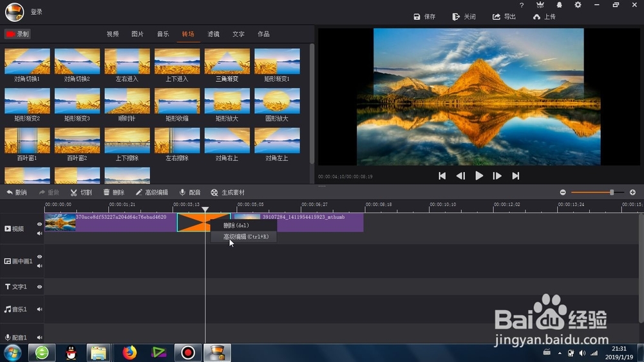Click the 撤销 undo button

17,193
